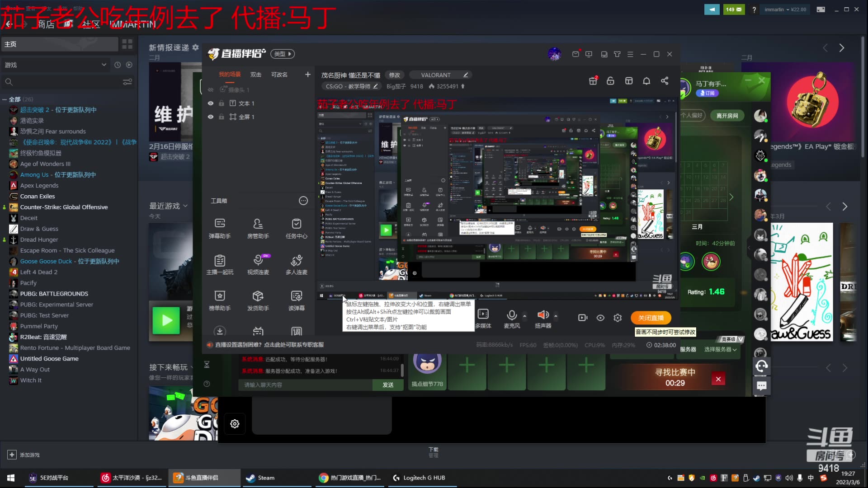Send chat message with 发送 button
Image resolution: width=868 pixels, height=488 pixels.
click(x=388, y=385)
